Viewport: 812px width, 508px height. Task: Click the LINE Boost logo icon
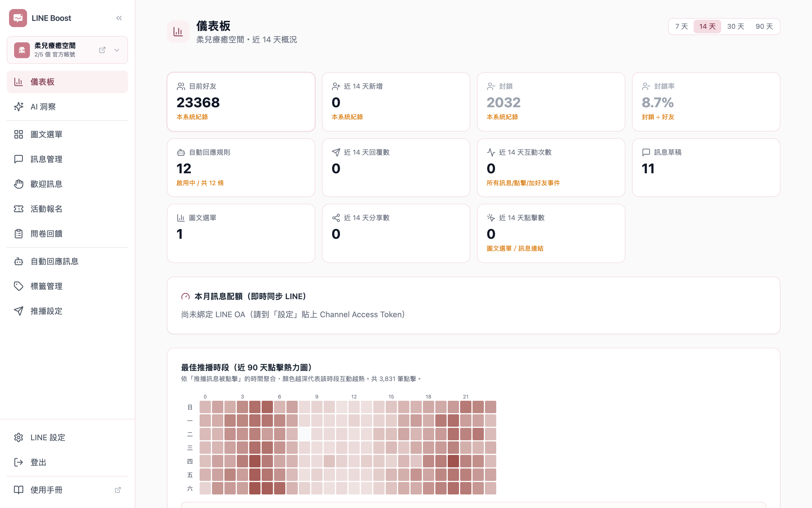click(18, 18)
